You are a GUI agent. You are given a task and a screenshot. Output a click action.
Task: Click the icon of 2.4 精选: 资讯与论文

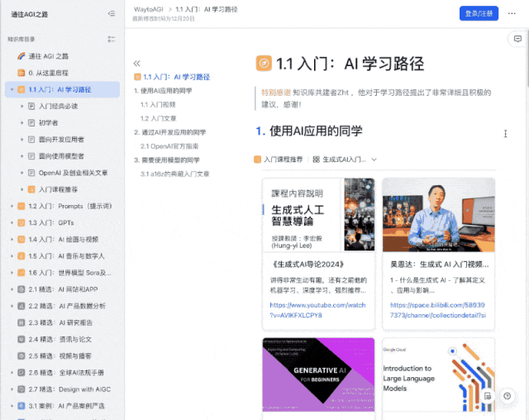click(21, 339)
